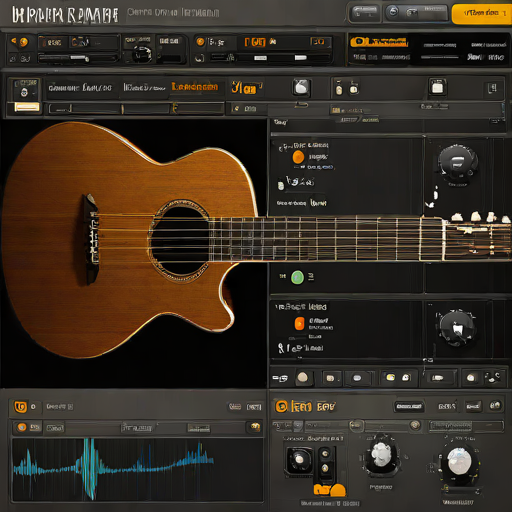Screen dimensions: 512x512
Task: Click the orange label header in the top-right black panel
Action: [x=379, y=42]
